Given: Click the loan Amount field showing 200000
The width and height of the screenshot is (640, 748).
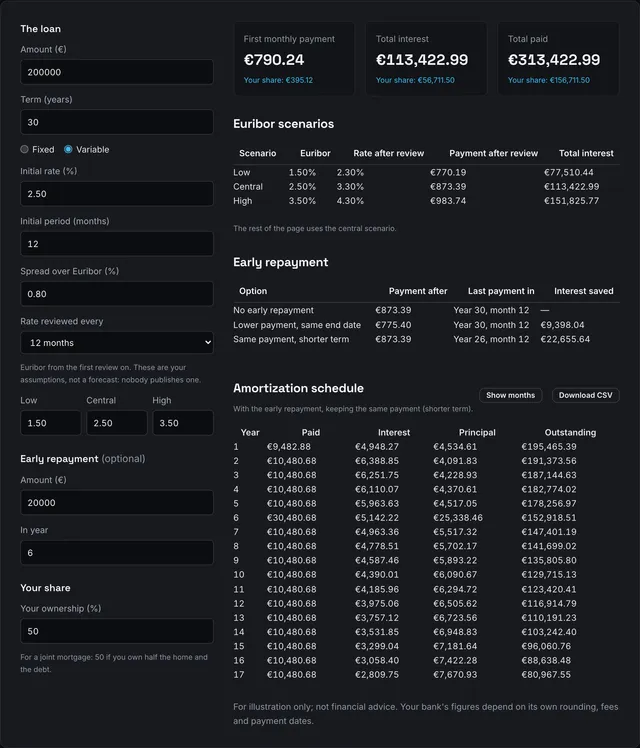Looking at the screenshot, I should click(x=117, y=72).
